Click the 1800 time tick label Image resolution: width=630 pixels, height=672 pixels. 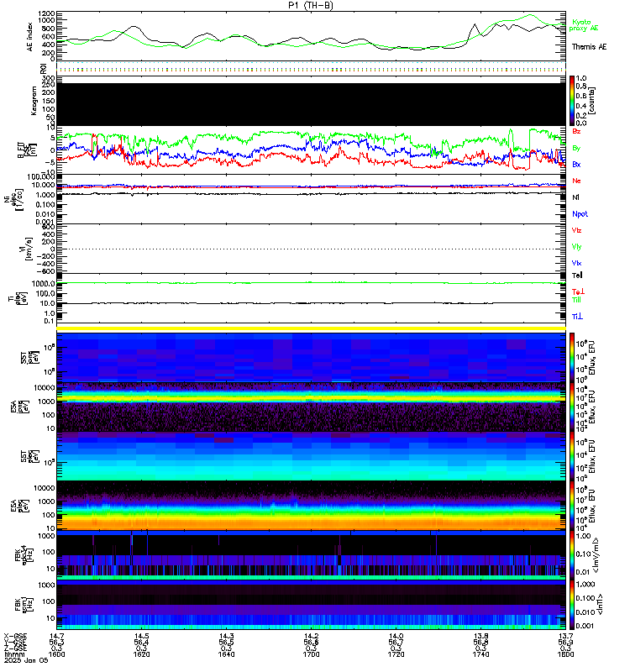[565, 654]
